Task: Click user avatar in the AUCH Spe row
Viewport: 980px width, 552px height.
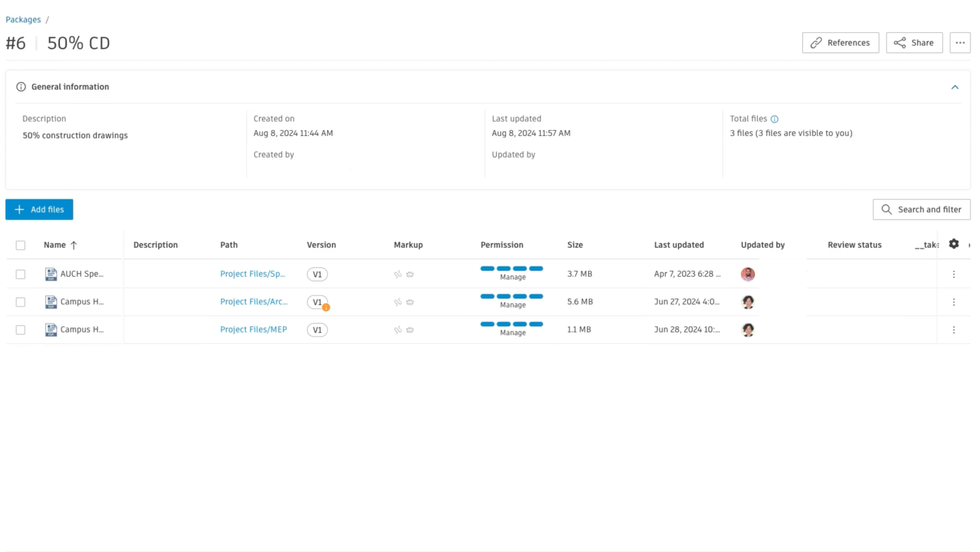Action: [x=747, y=274]
